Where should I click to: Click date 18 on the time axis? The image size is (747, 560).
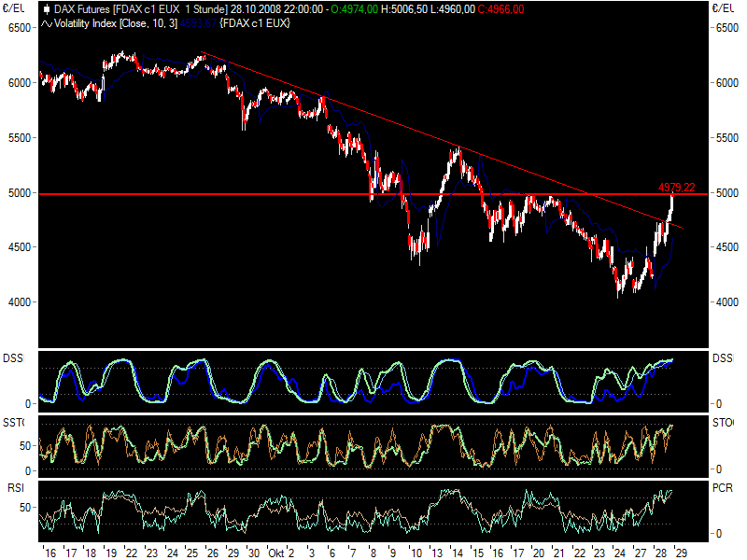click(x=91, y=553)
